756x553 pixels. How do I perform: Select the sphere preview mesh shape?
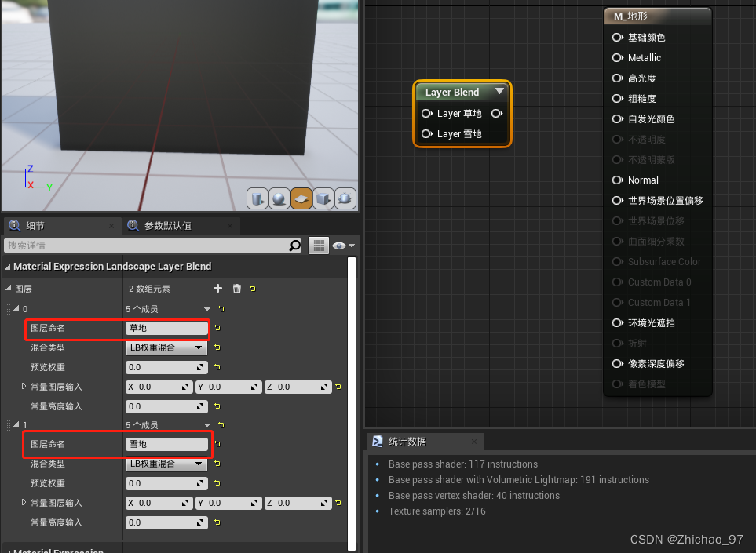279,198
